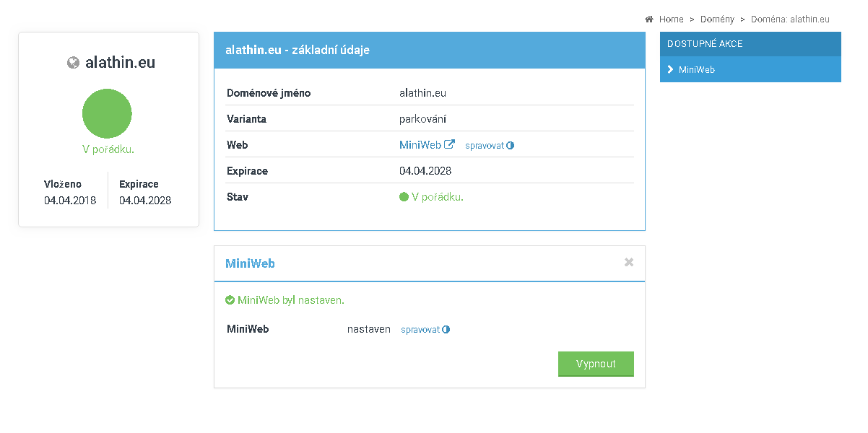Click the half-circle icon in the Web row

coord(511,145)
